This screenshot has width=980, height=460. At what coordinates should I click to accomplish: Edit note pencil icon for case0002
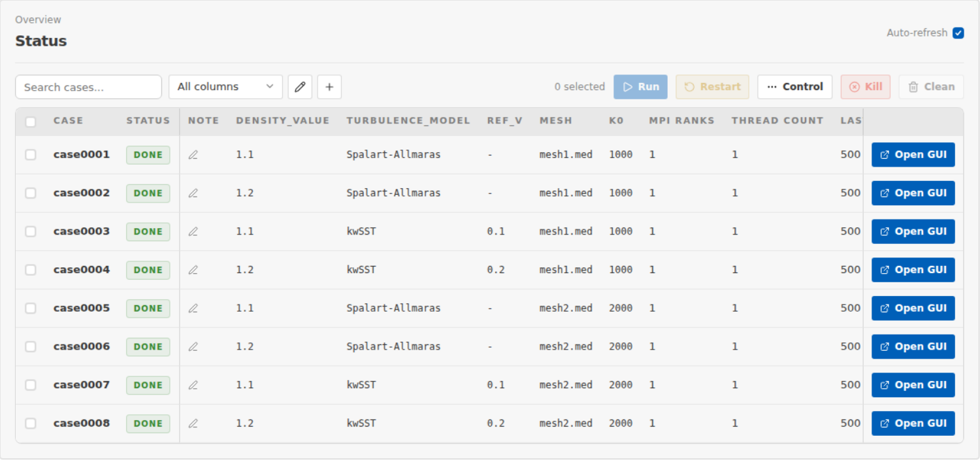pyautogui.click(x=193, y=193)
